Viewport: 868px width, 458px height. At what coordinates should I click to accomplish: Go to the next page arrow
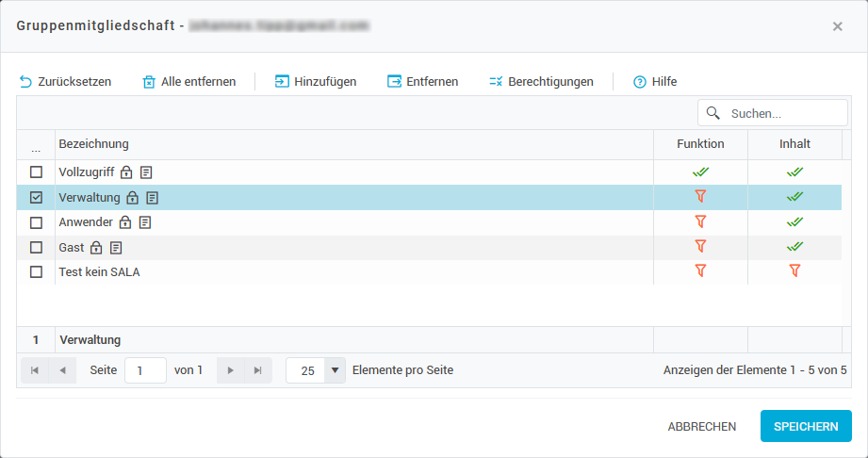tap(231, 370)
